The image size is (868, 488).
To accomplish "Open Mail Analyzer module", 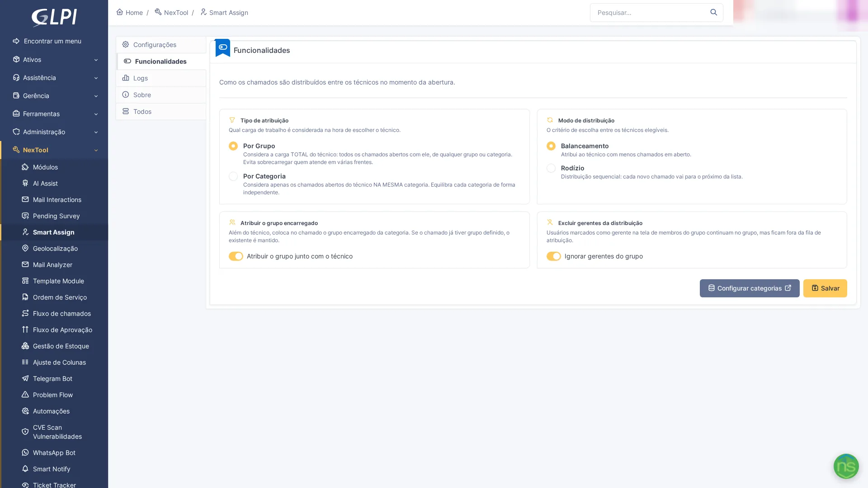I will (x=55, y=265).
